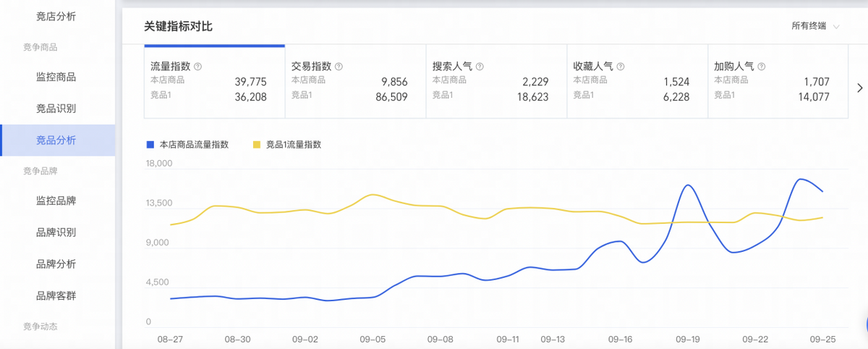Toggle 本店商品流量指数 legend series
This screenshot has width=868, height=349.
pos(188,145)
